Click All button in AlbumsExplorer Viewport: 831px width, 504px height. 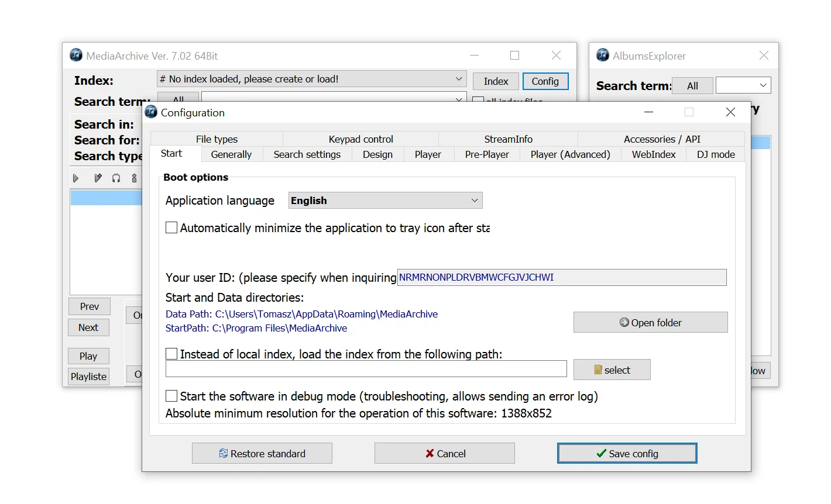(692, 85)
